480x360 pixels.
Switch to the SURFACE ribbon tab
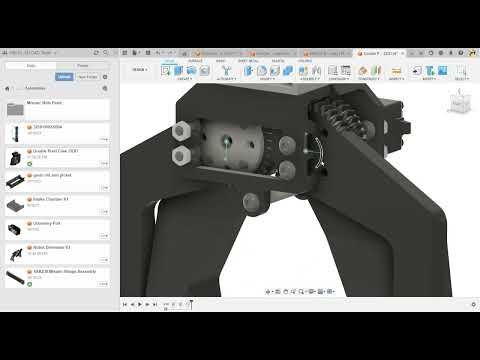195,61
